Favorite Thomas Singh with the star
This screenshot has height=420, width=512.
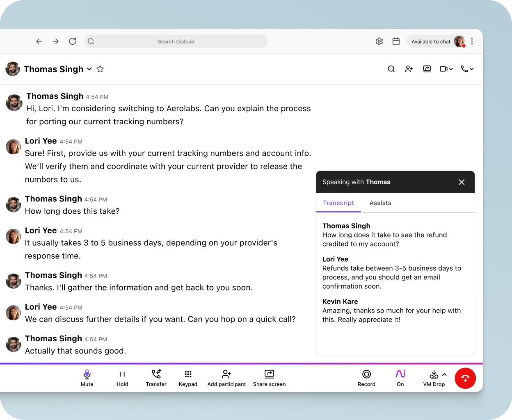pyautogui.click(x=100, y=69)
